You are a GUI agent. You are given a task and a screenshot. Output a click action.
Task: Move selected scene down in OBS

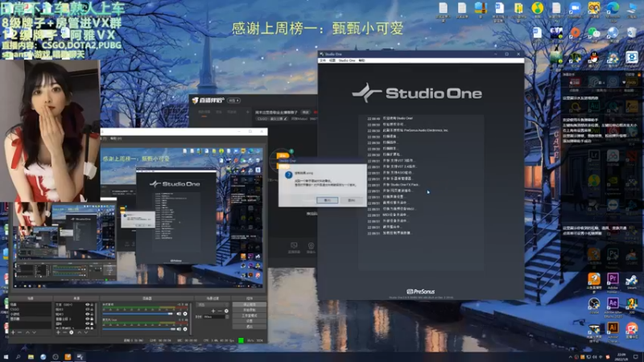tap(34, 332)
